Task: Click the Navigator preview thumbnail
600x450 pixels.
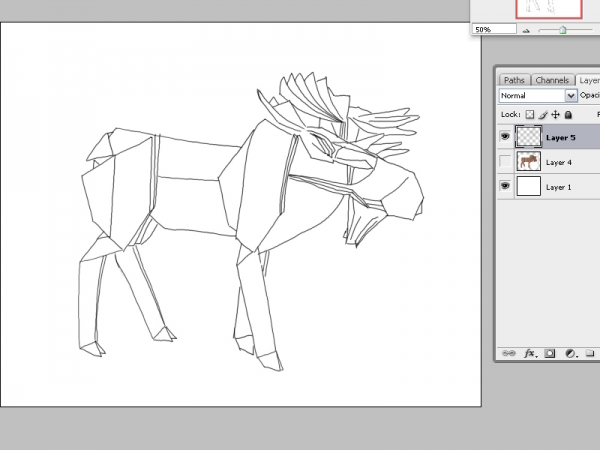Action: [x=549, y=8]
